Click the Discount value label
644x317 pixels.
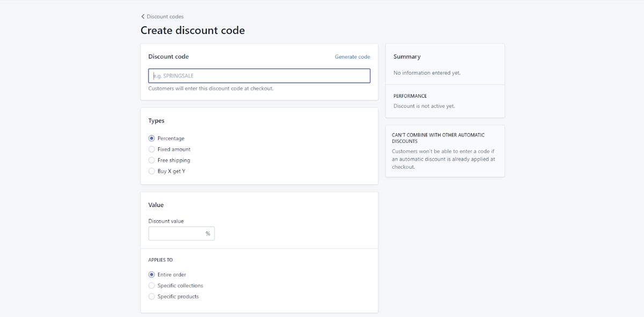(166, 221)
